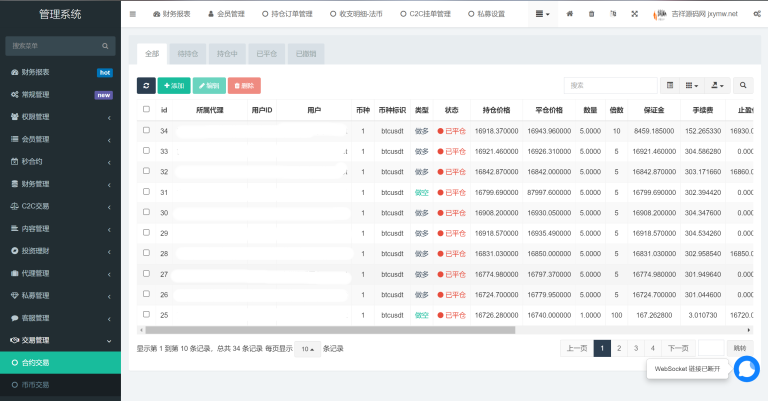This screenshot has width=768, height=401.
Task: Tick the select-all checkbox in table header
Action: tap(146, 109)
